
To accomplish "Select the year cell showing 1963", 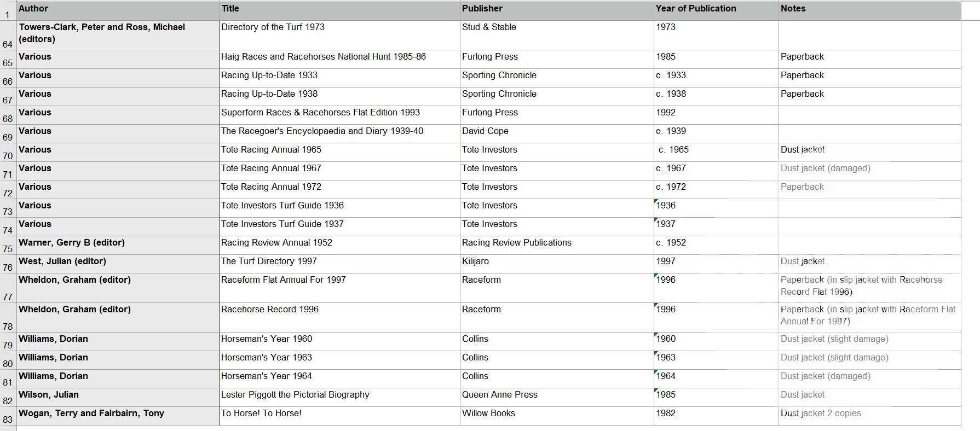I will [716, 360].
